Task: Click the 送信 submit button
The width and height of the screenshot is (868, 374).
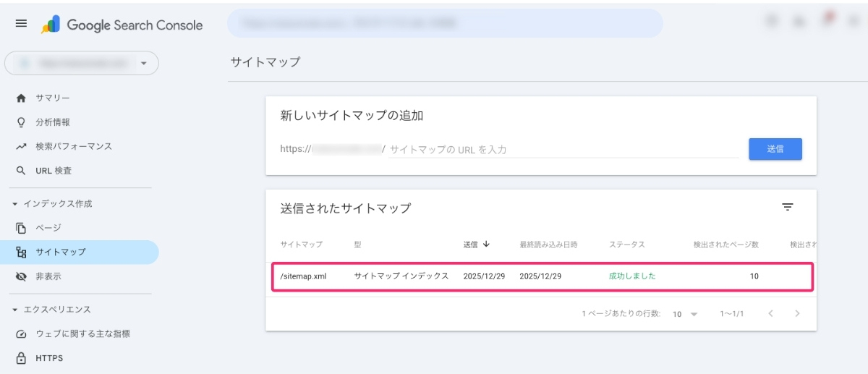Action: click(x=775, y=149)
